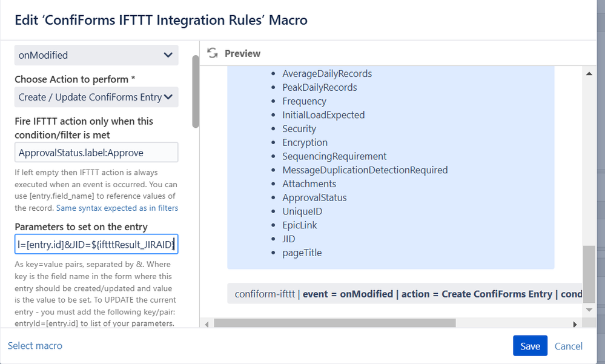Image resolution: width=605 pixels, height=364 pixels.
Task: Click MessageDuplicationDetectionRequired in the preview list
Action: point(365,170)
